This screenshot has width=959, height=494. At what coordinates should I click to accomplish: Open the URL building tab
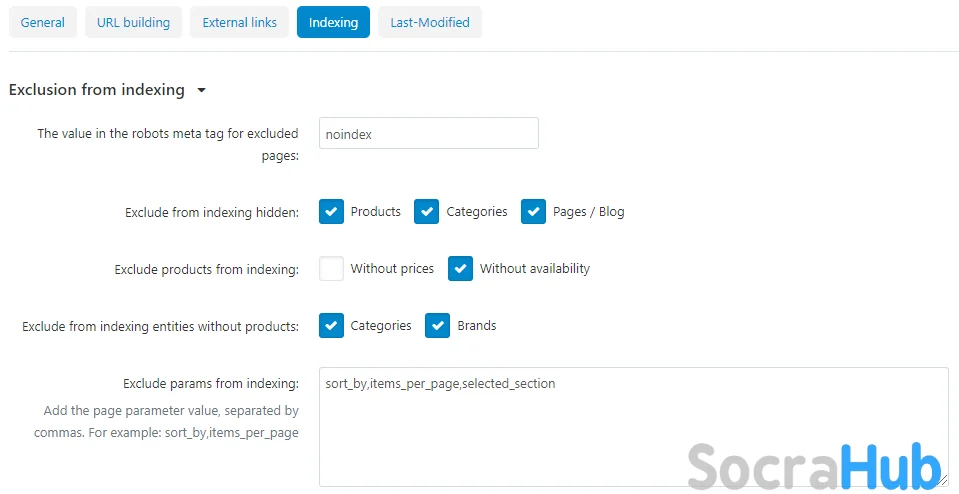[133, 22]
